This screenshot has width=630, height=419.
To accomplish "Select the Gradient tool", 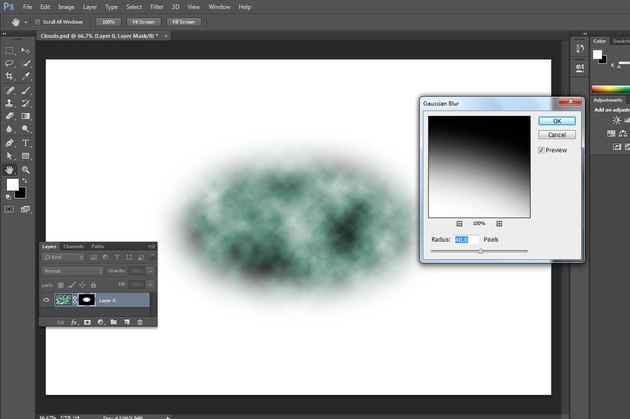I will coord(26,116).
